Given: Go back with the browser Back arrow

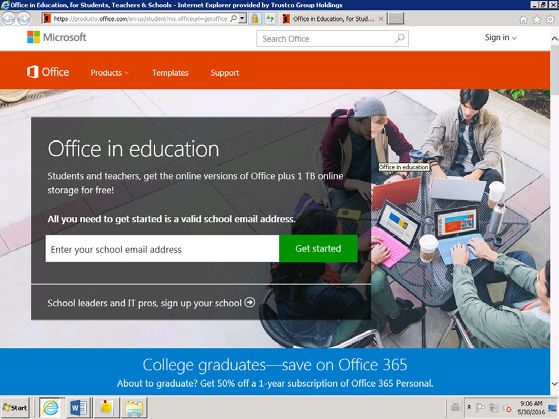Looking at the screenshot, I should pos(8,19).
